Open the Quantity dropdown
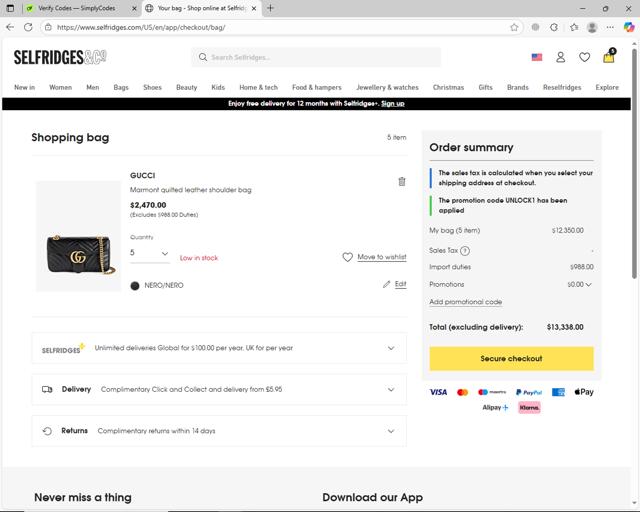 click(x=149, y=254)
